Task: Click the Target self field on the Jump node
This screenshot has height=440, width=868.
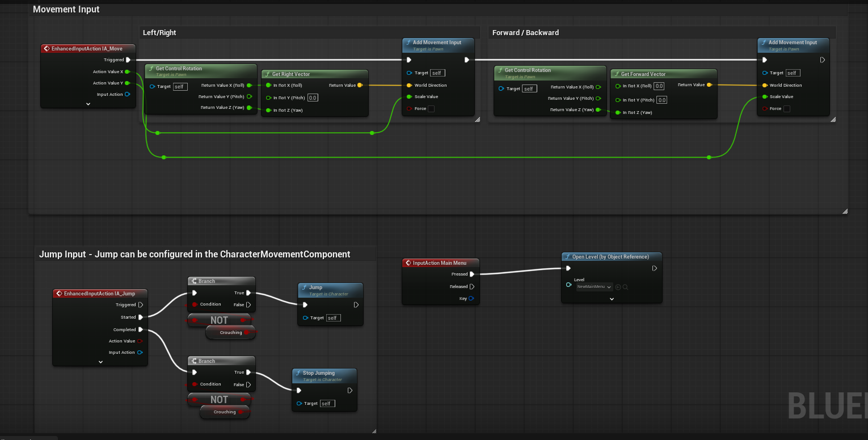Action: click(x=334, y=318)
